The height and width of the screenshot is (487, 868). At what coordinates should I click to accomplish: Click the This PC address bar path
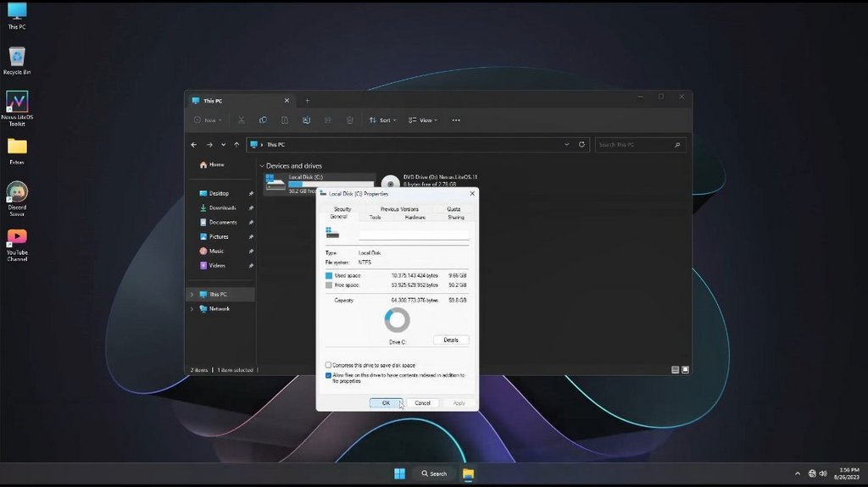[275, 145]
